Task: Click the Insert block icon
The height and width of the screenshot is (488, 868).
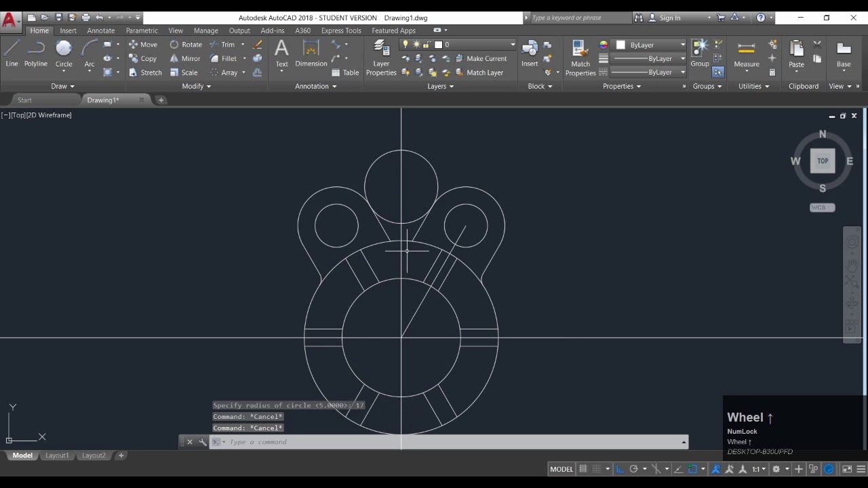Action: pos(530,53)
